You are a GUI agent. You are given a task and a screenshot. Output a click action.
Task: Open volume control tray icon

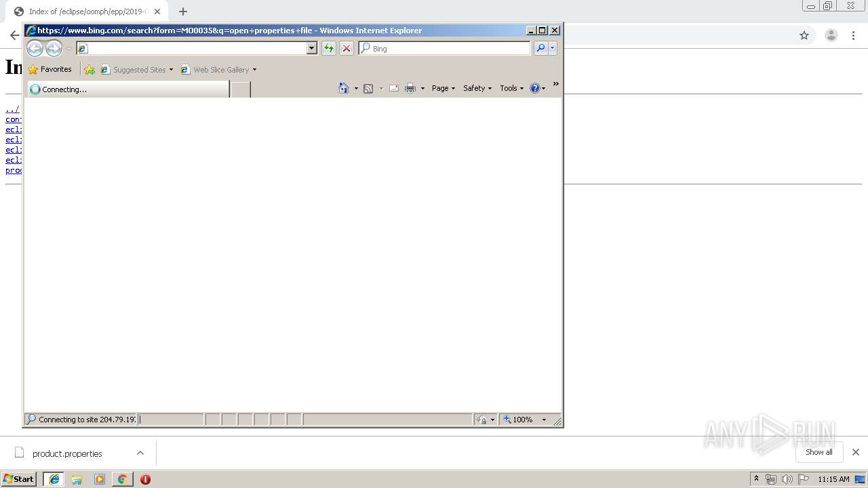pos(787,479)
